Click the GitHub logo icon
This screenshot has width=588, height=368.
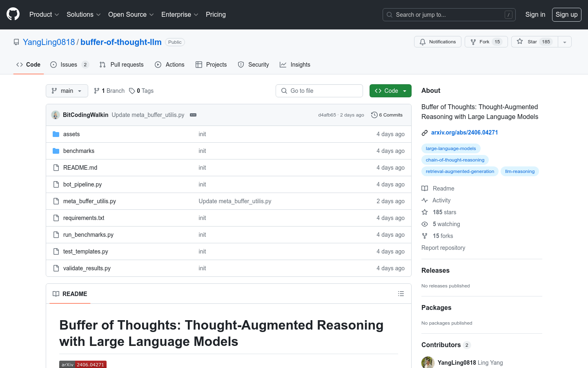click(x=13, y=14)
